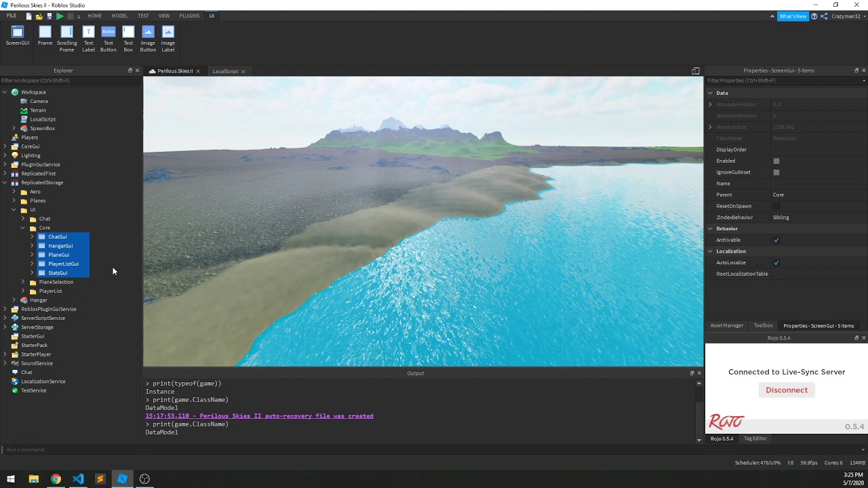Open the auto-recovery file message link
Screen dimensions: 868x488
click(259, 416)
